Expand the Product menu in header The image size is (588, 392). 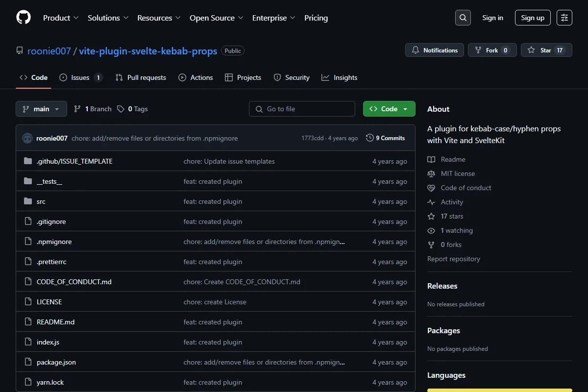pos(61,18)
